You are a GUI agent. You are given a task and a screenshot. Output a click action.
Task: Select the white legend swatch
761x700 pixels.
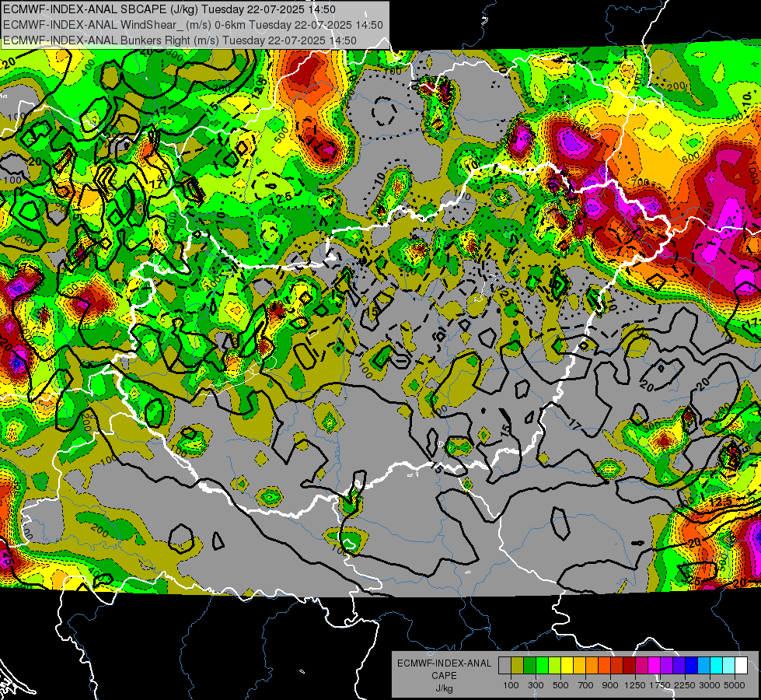point(741,665)
